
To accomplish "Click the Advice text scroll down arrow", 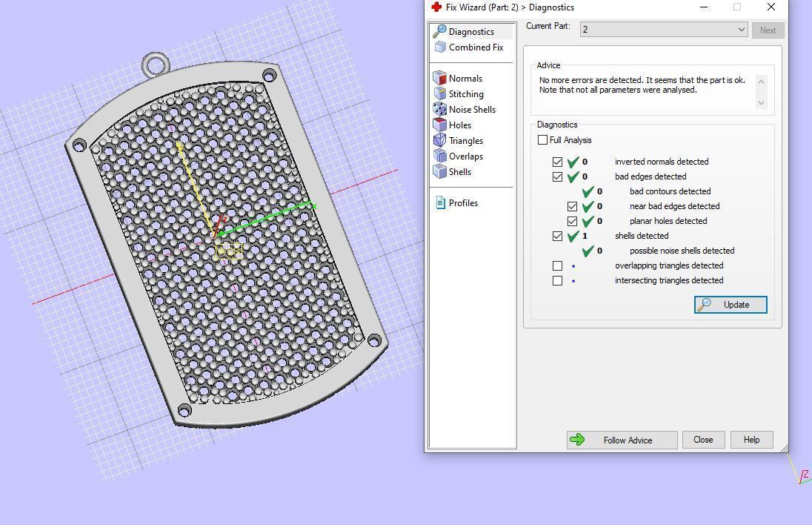I will tap(761, 102).
